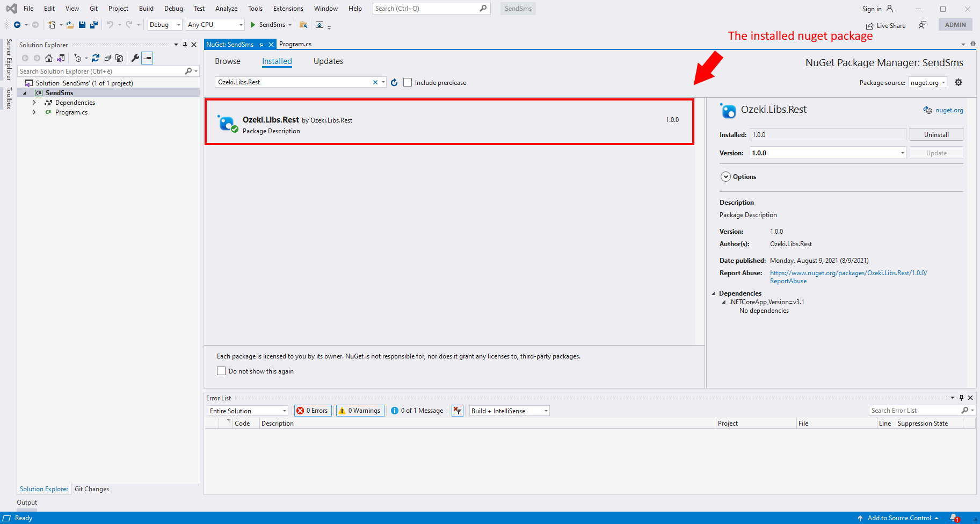The width and height of the screenshot is (980, 524).
Task: Expand the Options section
Action: tap(725, 177)
